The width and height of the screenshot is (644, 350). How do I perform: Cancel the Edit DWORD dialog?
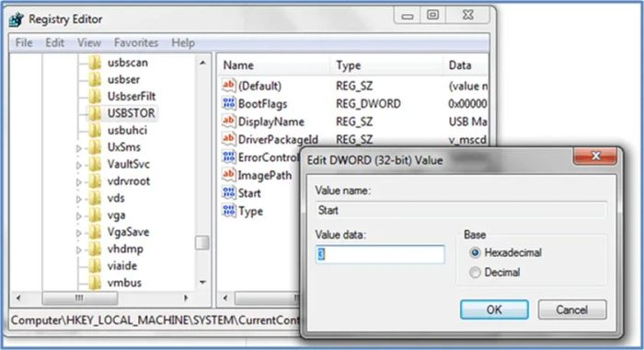572,309
